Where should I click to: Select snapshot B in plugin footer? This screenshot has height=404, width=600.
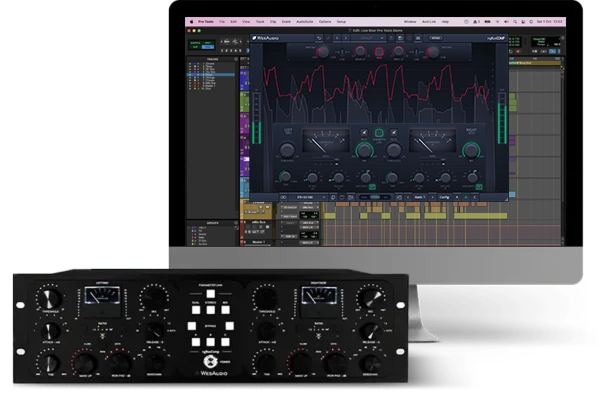click(466, 197)
